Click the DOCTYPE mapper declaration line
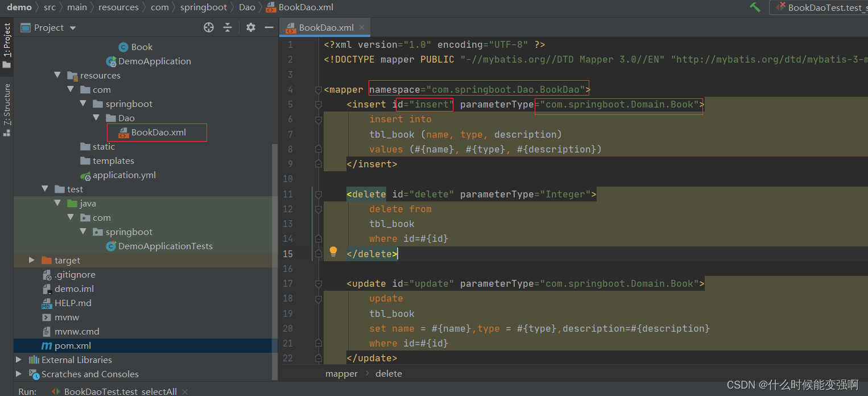This screenshot has width=868, height=396. 596,59
